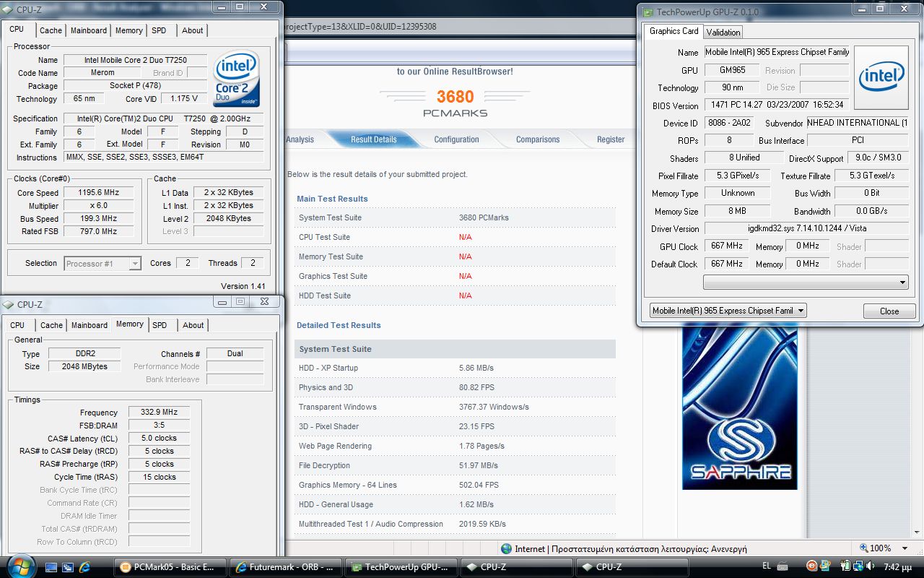This screenshot has height=578, width=924.
Task: Click the Level 2 cache 2048 KBytes value
Action: click(228, 218)
